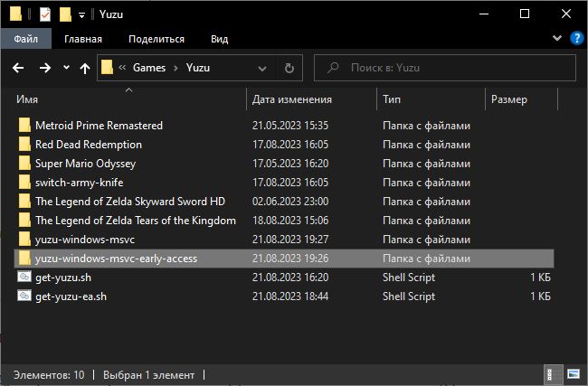Image resolution: width=588 pixels, height=386 pixels.
Task: Open the blue Help question mark icon
Action: click(577, 38)
